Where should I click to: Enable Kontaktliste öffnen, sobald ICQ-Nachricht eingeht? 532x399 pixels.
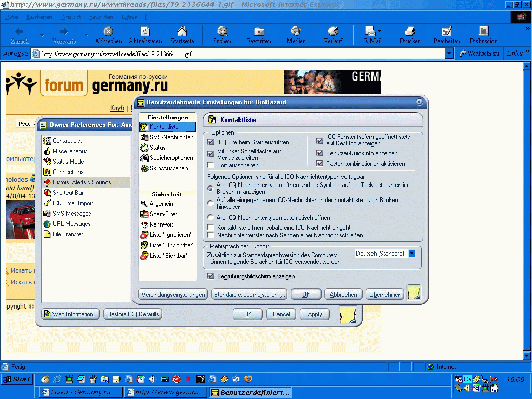(211, 227)
